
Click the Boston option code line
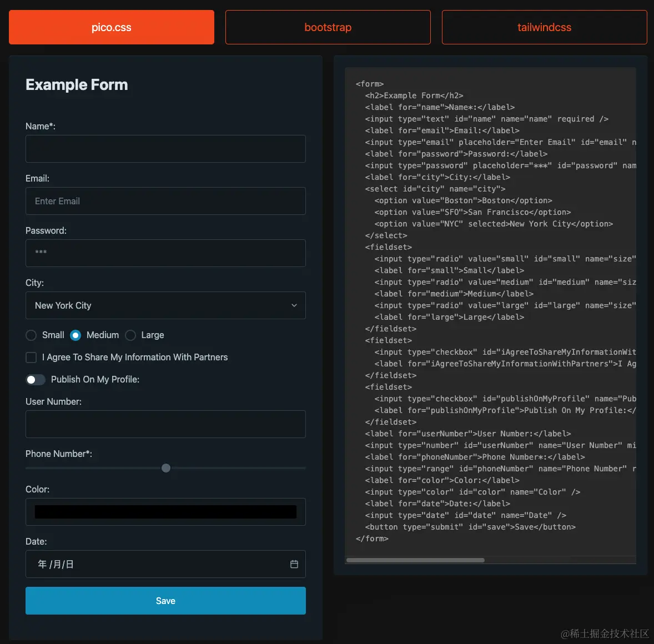(x=464, y=200)
